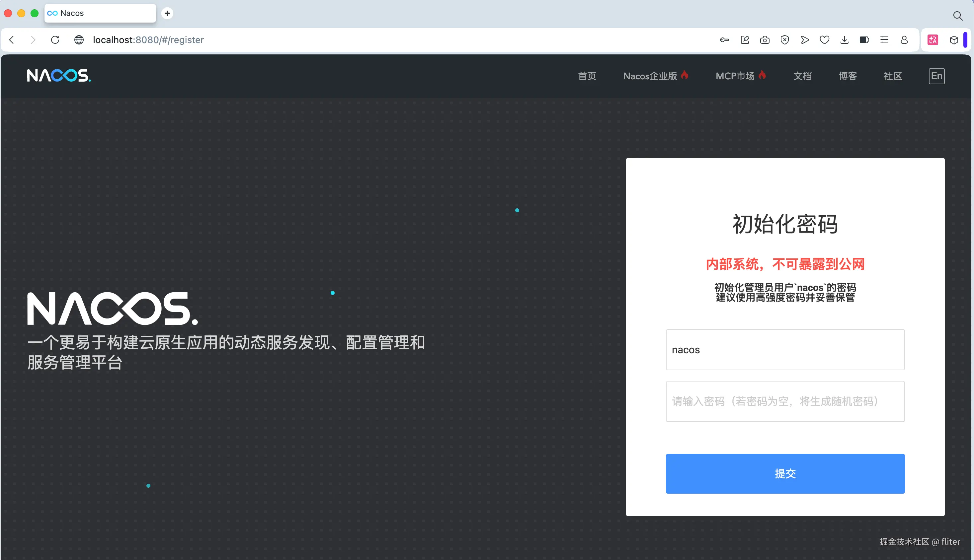Take a snapshot with the camera icon
The image size is (974, 560).
point(765,40)
